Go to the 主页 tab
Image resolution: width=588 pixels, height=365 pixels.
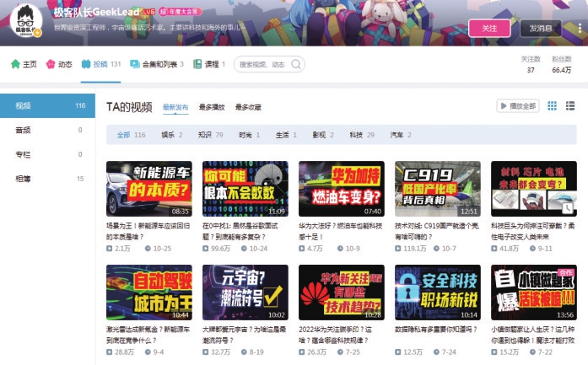click(24, 64)
